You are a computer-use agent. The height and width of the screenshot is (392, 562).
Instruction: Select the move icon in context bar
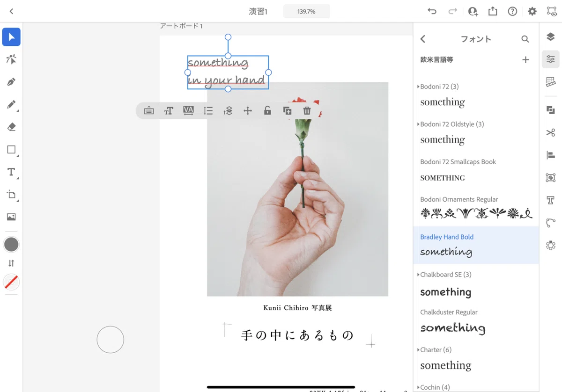pos(248,111)
